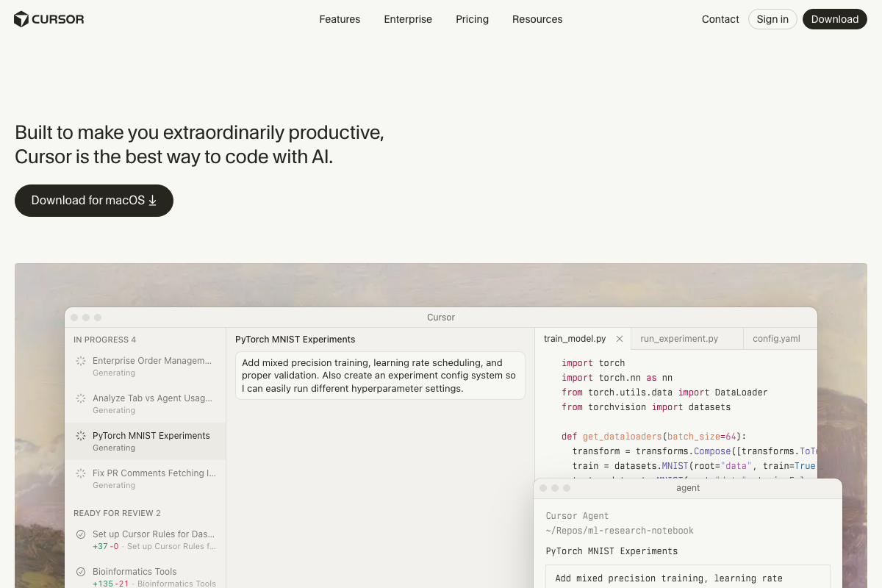The image size is (882, 588).
Task: Go to the Pricing page
Action: [472, 19]
